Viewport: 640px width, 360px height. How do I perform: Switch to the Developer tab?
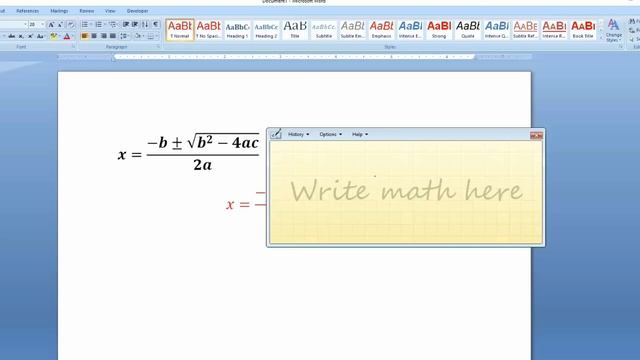[137, 11]
